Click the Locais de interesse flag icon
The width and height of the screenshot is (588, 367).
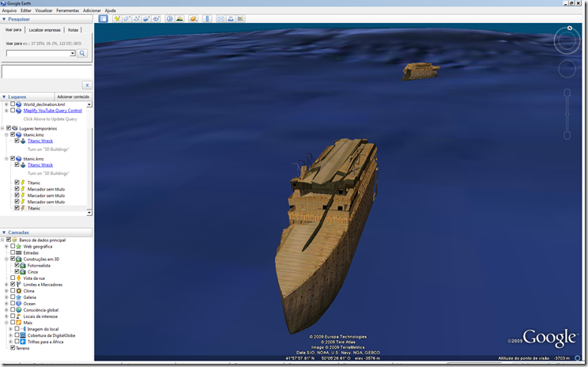coord(19,316)
